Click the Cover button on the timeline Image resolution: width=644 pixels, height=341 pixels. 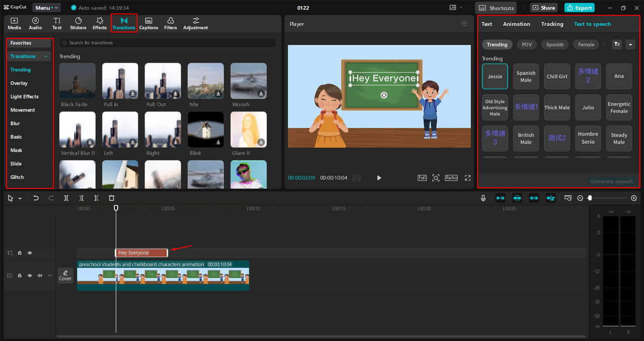point(65,275)
